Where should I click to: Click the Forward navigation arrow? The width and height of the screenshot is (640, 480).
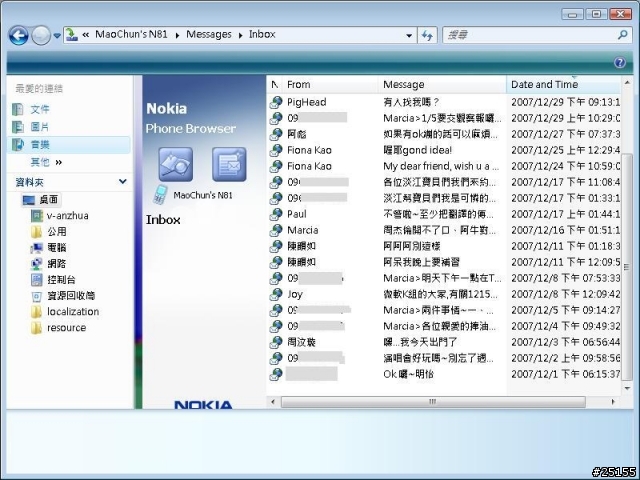coord(41,36)
